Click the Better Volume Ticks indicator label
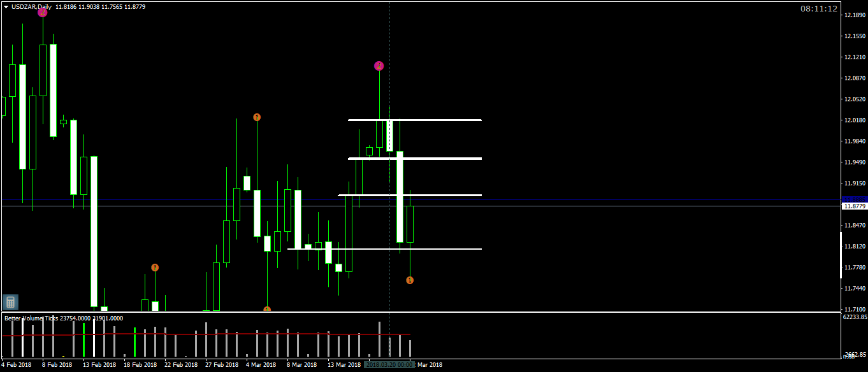Screen dimensions: 868x372 point(31,318)
